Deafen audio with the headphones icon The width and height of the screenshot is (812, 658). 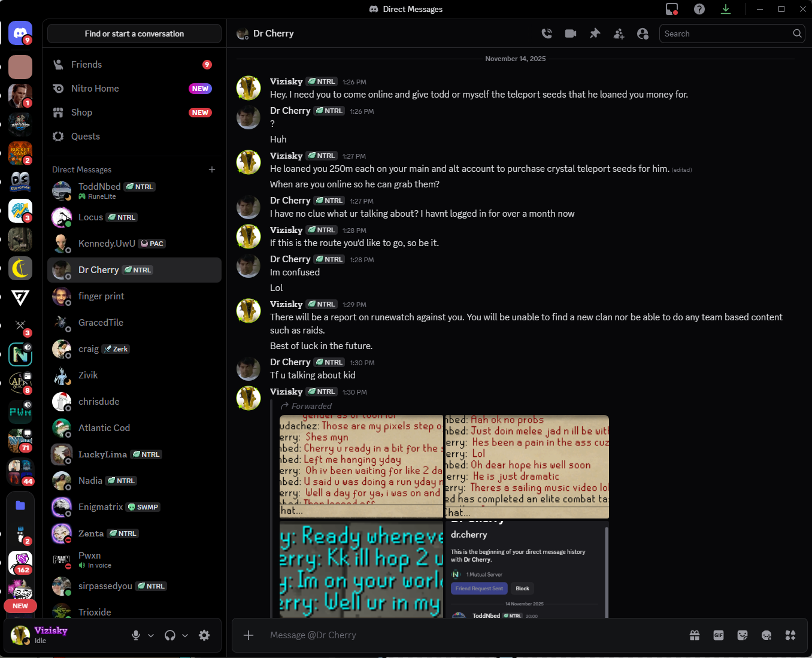(170, 635)
